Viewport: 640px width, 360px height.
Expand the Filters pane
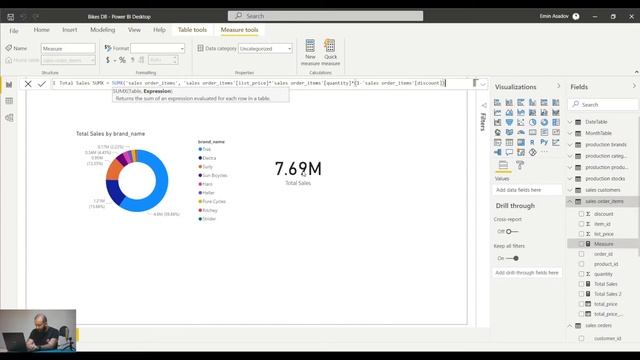tap(484, 105)
